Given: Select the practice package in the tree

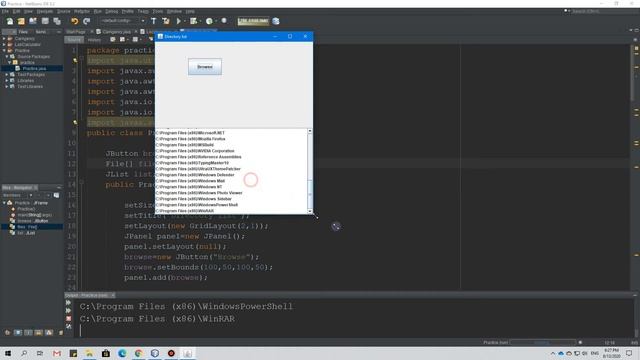Looking at the screenshot, I should coord(27,62).
